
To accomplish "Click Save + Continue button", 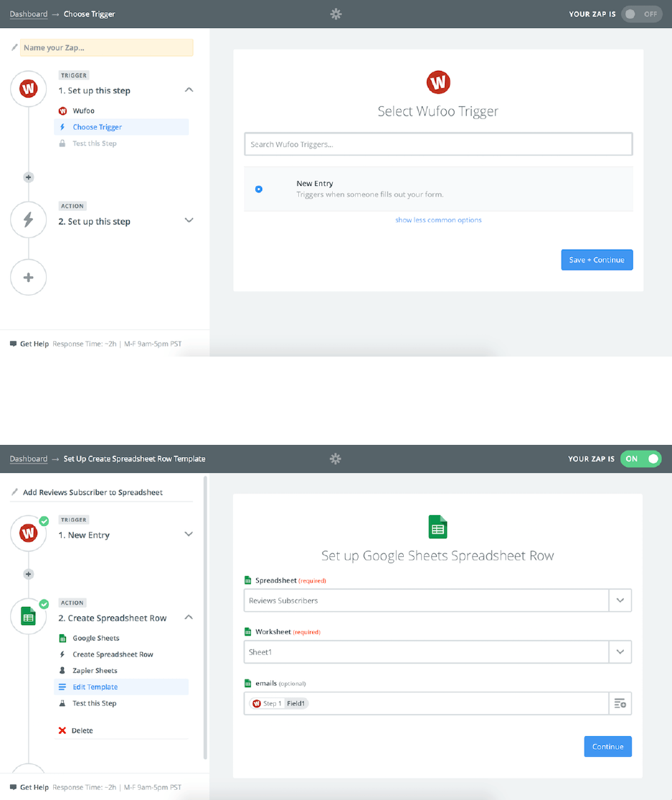I will click(597, 260).
